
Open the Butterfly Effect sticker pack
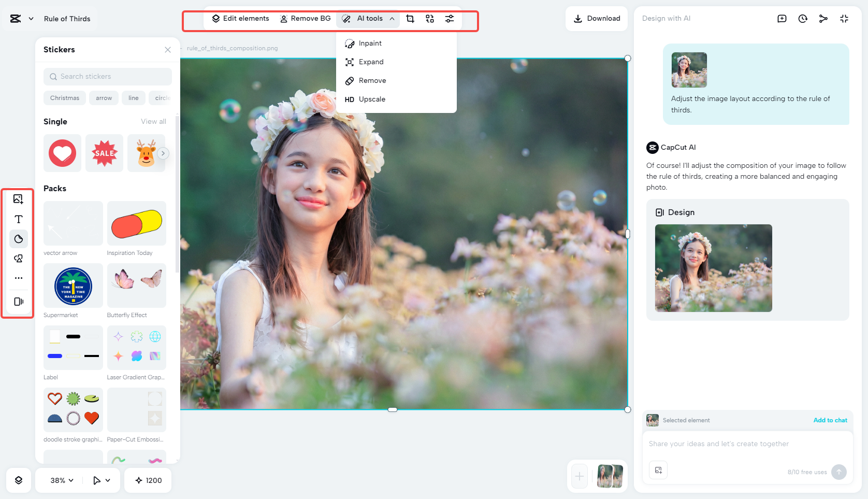137,286
